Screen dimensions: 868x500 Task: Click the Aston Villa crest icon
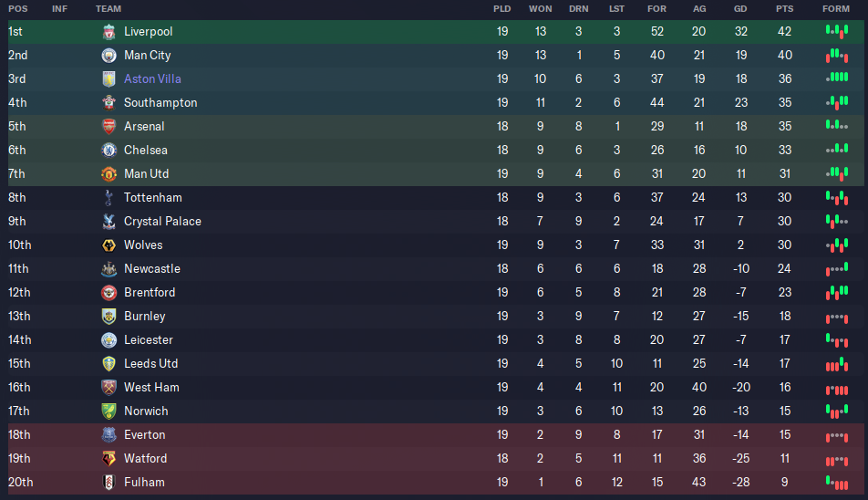tap(108, 79)
